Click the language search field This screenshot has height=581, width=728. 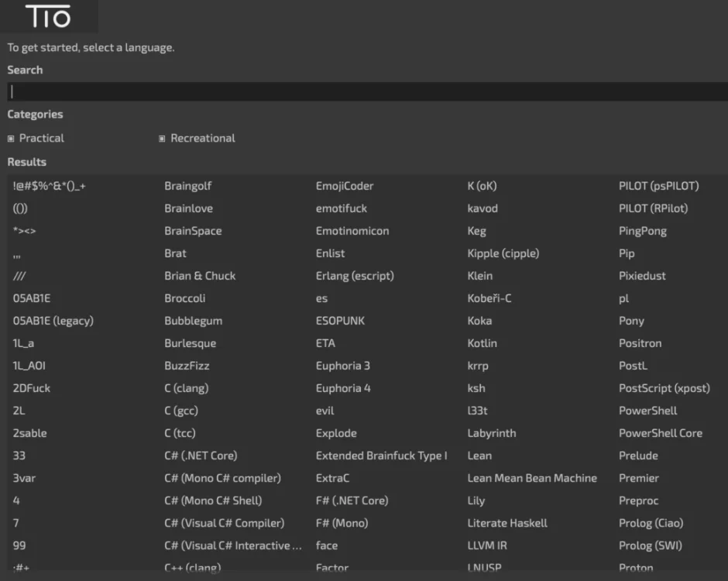click(367, 91)
